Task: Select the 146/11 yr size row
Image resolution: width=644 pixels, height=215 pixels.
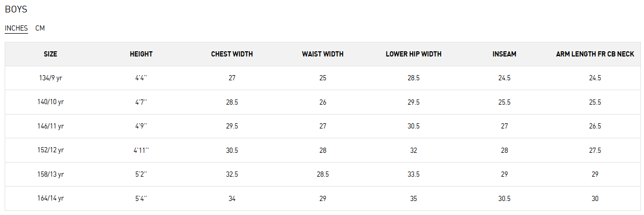Action: tap(50, 126)
